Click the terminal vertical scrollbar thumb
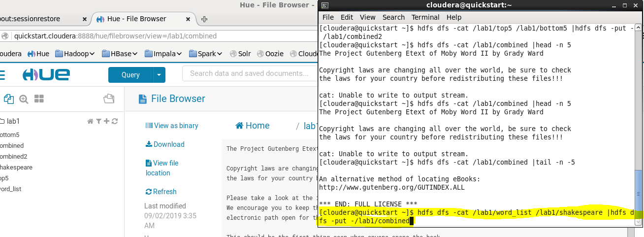This screenshot has height=237, width=644. click(639, 194)
